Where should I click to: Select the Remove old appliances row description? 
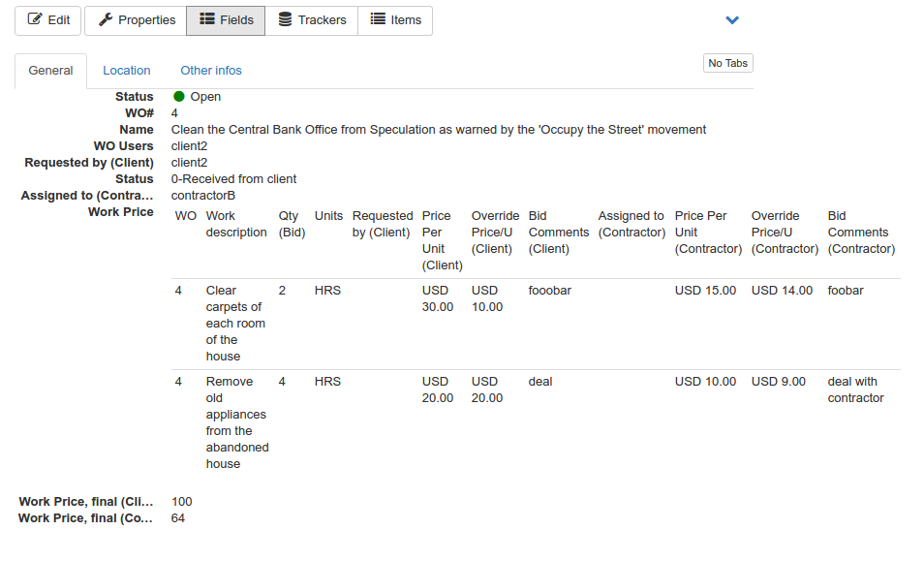236,422
